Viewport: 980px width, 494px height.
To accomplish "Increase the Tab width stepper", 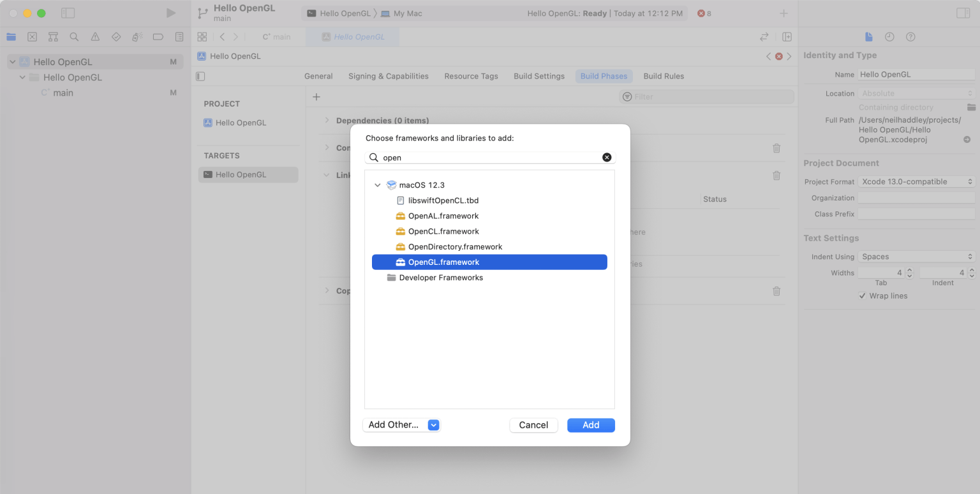I will coord(910,270).
